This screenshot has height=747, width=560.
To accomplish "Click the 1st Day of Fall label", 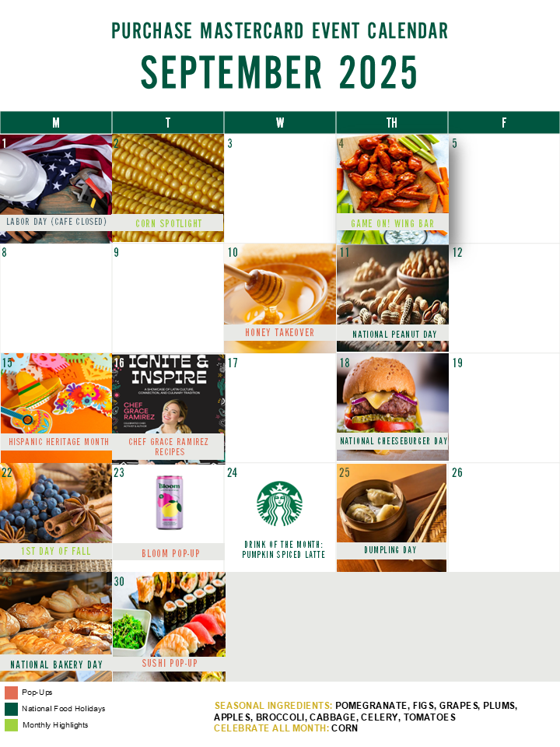I will point(56,551).
